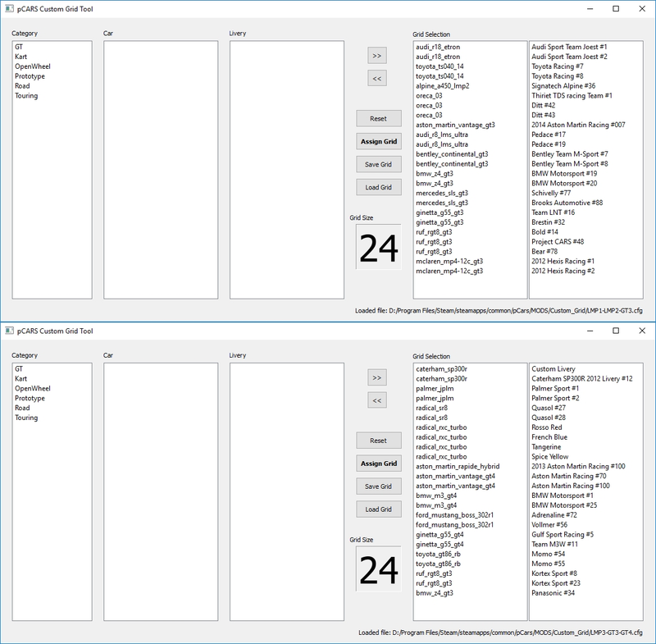The height and width of the screenshot is (644, 656).
Task: Select Adrenaline #72 livery
Action: [554, 515]
